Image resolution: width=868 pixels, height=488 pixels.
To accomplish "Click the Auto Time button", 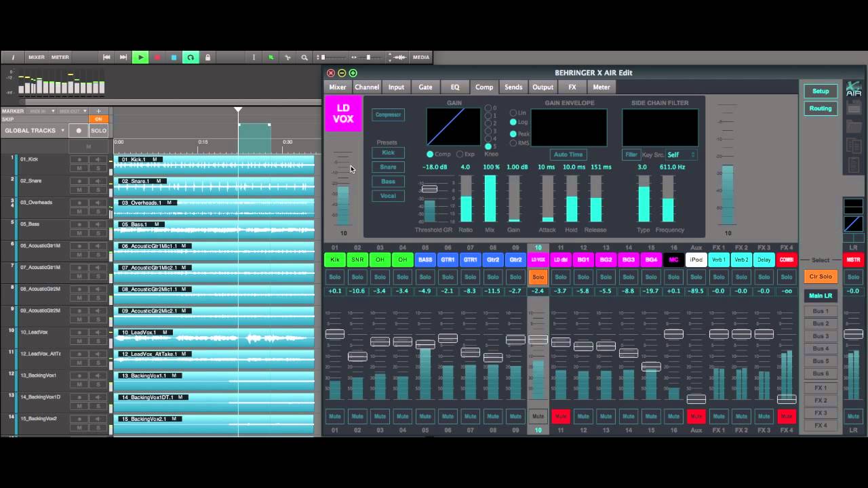I will (568, 155).
